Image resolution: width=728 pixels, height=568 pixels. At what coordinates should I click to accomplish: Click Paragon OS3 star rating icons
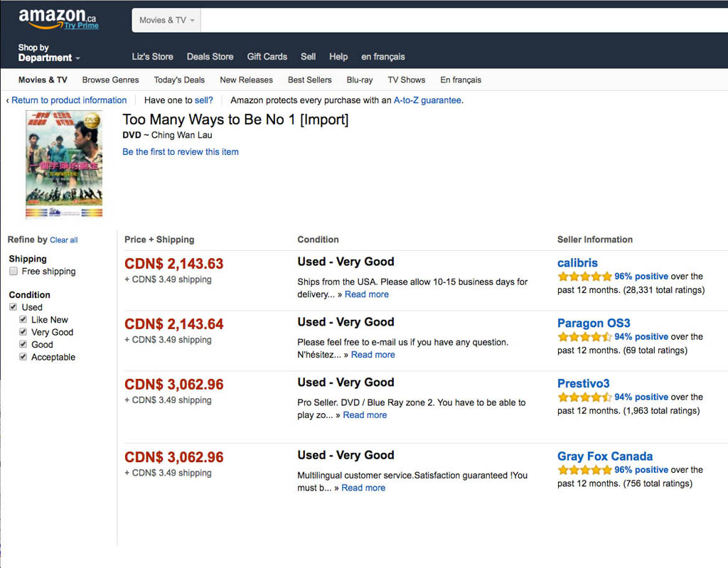(x=584, y=337)
